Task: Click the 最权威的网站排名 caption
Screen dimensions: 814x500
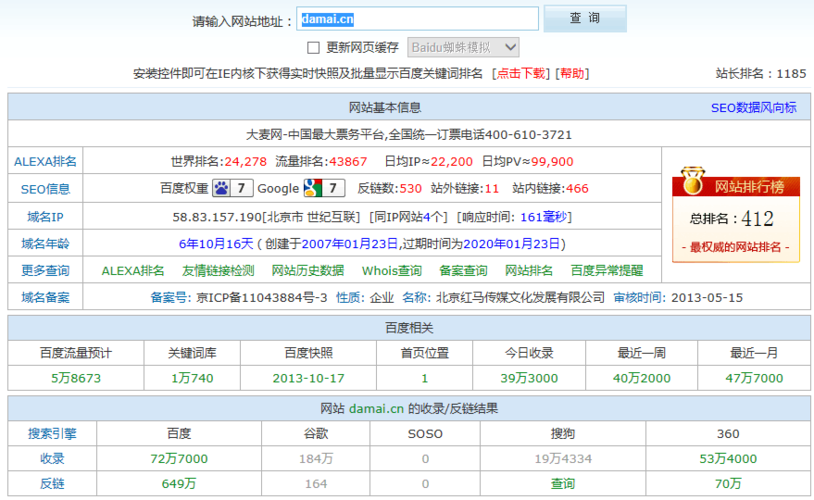Action: (736, 247)
